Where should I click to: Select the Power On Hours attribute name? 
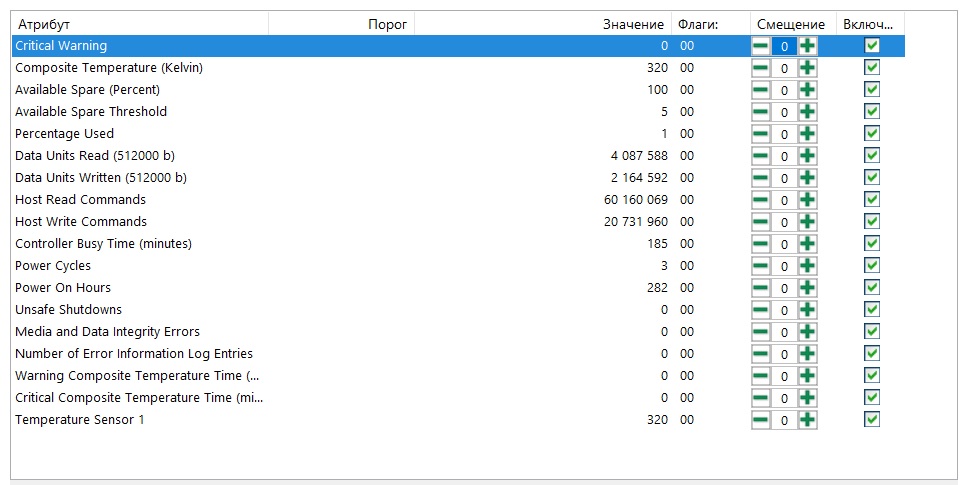click(x=63, y=287)
